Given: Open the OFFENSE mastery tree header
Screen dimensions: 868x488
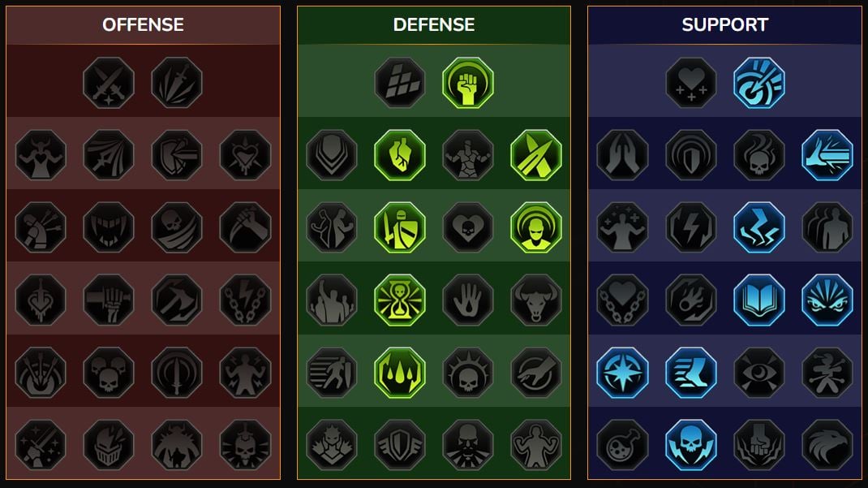Looking at the screenshot, I should tap(143, 24).
